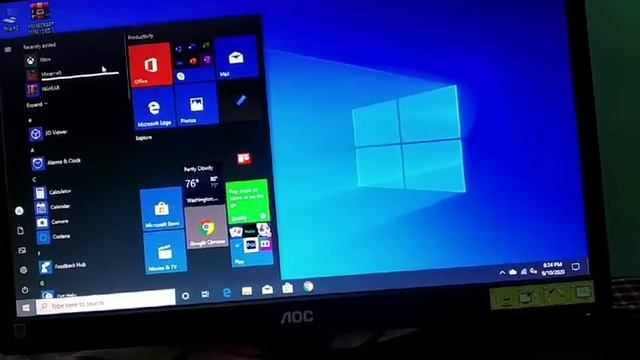Click the Cortana circle on the taskbar
640x360 pixels.
click(185, 296)
